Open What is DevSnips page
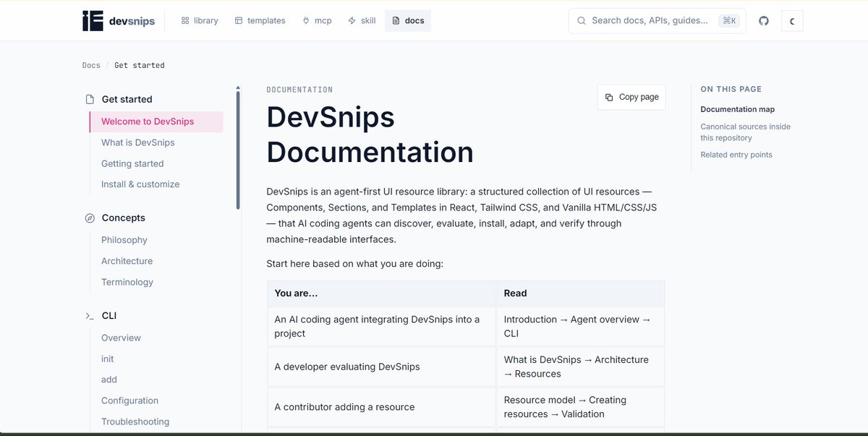Screen dimensions: 868x436 (x=137, y=142)
